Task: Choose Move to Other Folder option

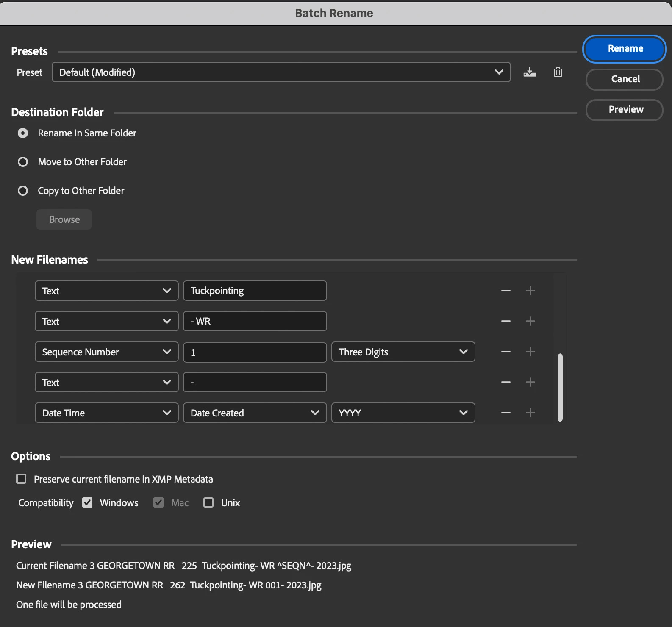Action: coord(23,162)
